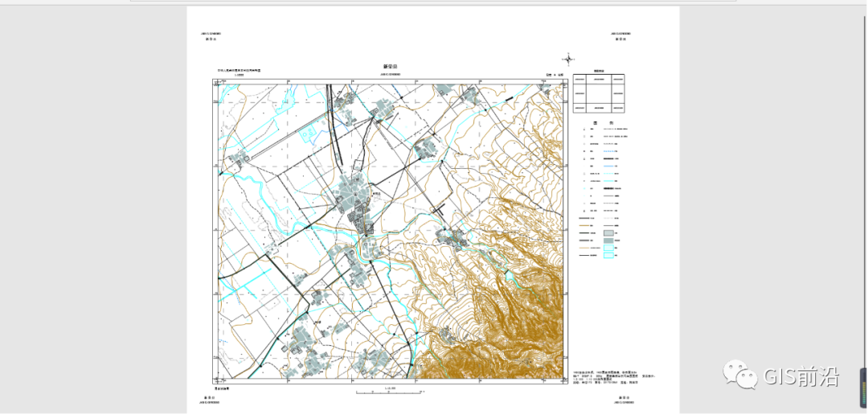Click the bottom cyan-outlined legend swatch
The width and height of the screenshot is (868, 415).
pyautogui.click(x=609, y=256)
